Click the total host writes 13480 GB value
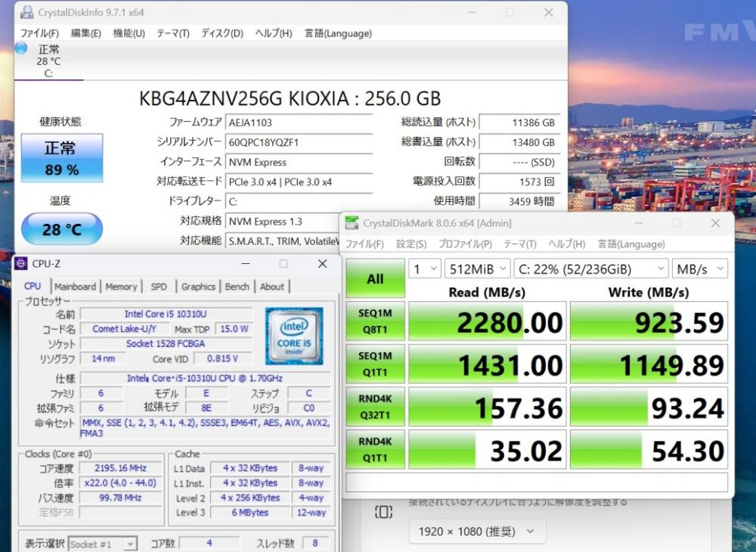756x552 pixels. pyautogui.click(x=520, y=142)
